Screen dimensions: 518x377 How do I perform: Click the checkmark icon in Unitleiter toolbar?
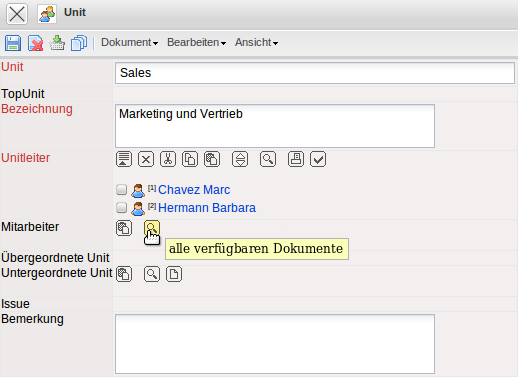(x=318, y=159)
